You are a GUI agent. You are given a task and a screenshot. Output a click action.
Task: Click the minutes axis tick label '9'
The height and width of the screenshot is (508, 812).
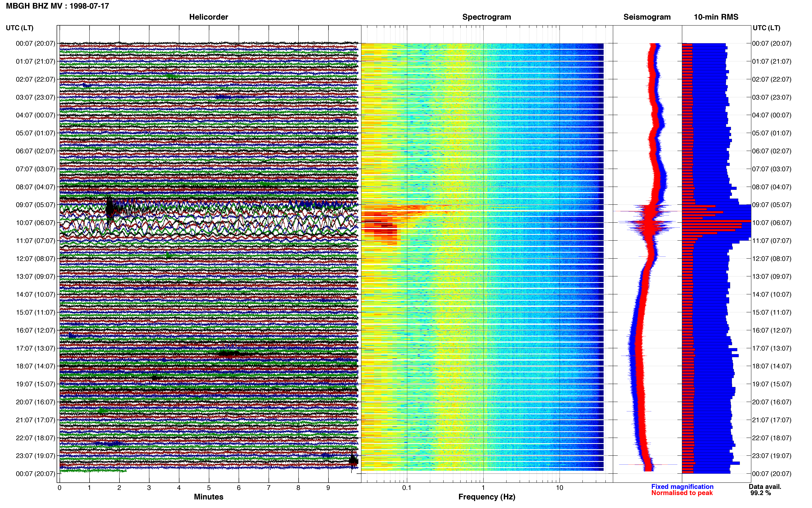pyautogui.click(x=328, y=487)
